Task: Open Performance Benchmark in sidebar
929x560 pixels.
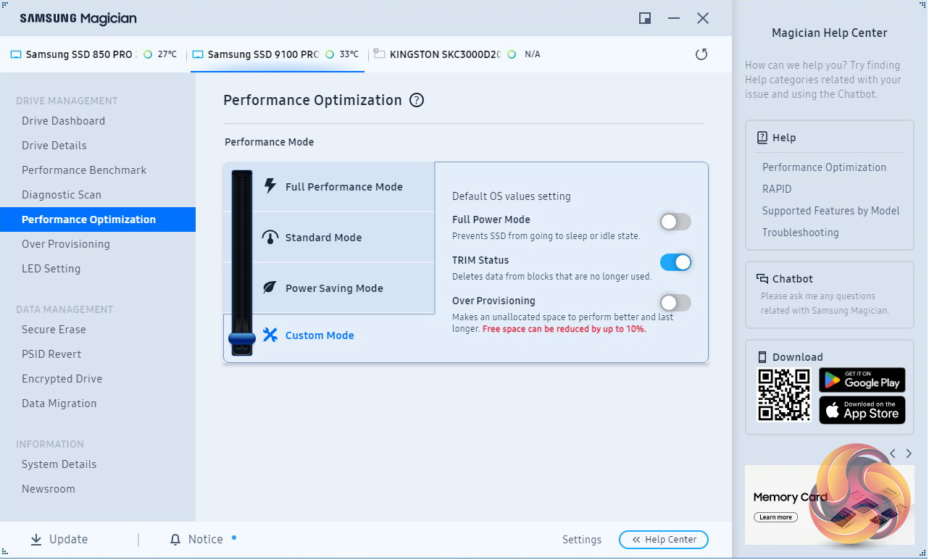Action: coord(98,170)
